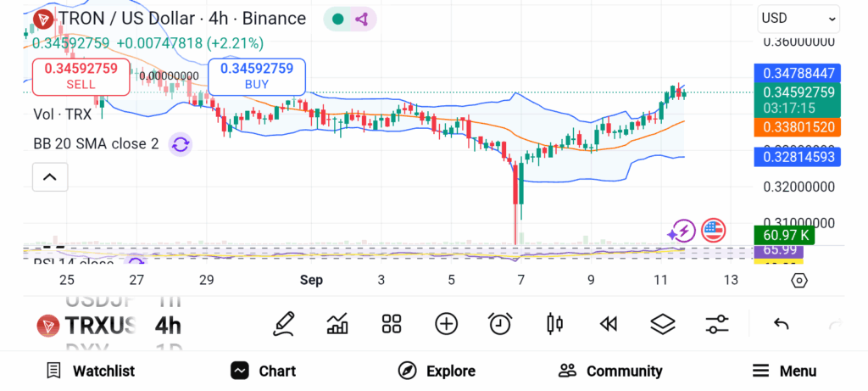The image size is (868, 391).
Task: Open the drawing tools pencil icon
Action: coord(284,323)
